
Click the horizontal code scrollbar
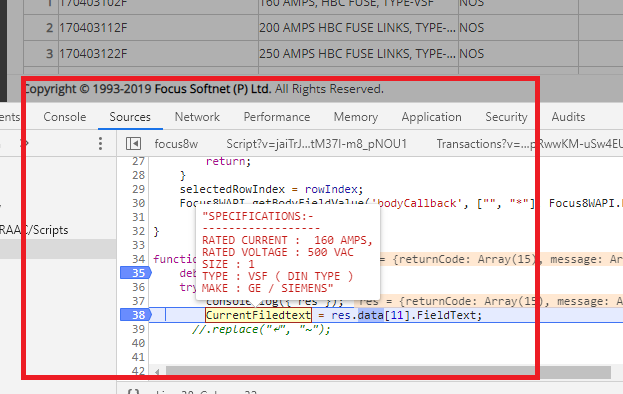[x=388, y=372]
